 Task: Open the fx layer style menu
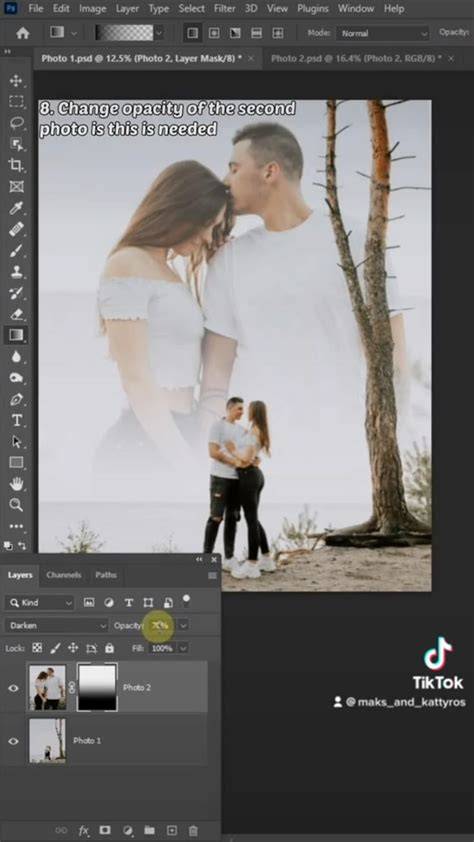tap(83, 830)
